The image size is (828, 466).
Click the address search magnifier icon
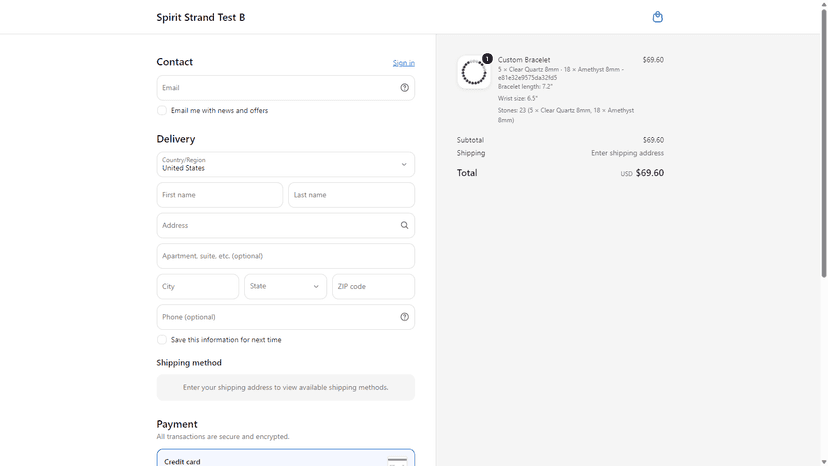coord(404,225)
